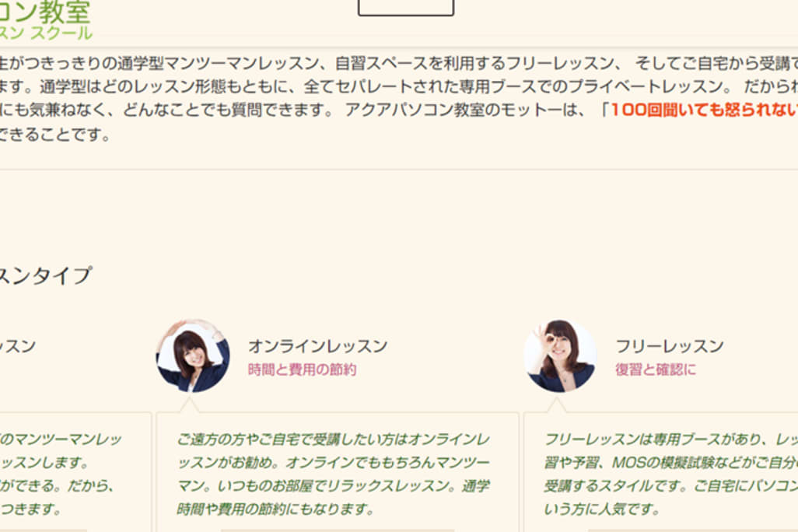Screen dimensions: 798x532
Task: Click the woman photo beside フリーレッスン
Action: [x=560, y=356]
